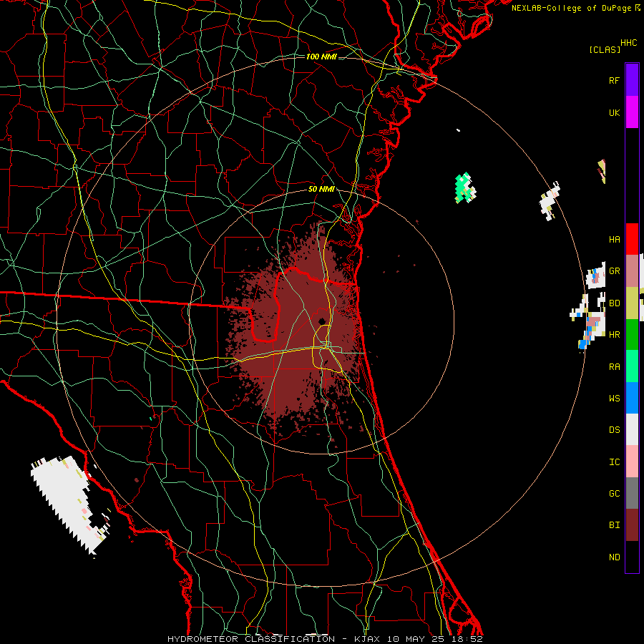The image size is (644, 644).
Task: Click the black radar site dot
Action: (322, 321)
